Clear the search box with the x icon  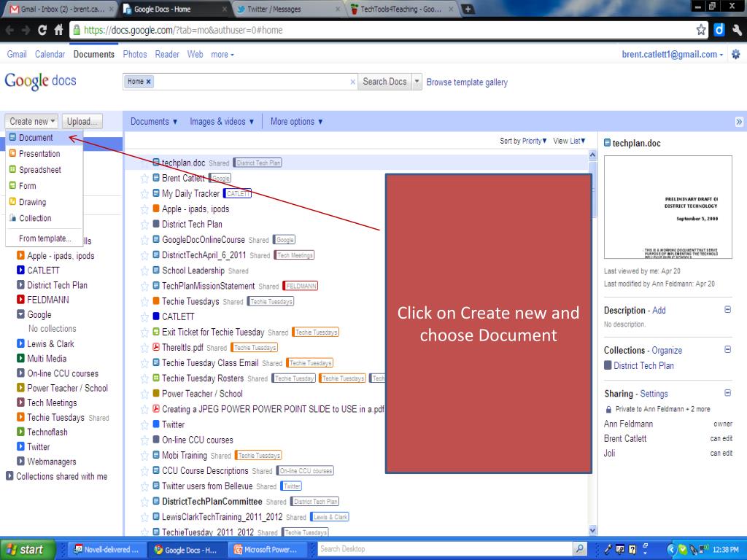(352, 82)
